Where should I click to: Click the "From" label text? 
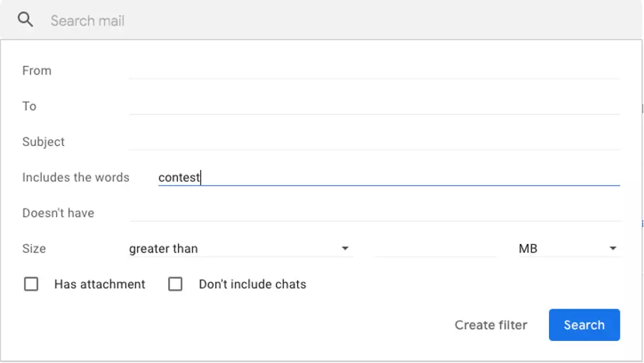pos(37,70)
